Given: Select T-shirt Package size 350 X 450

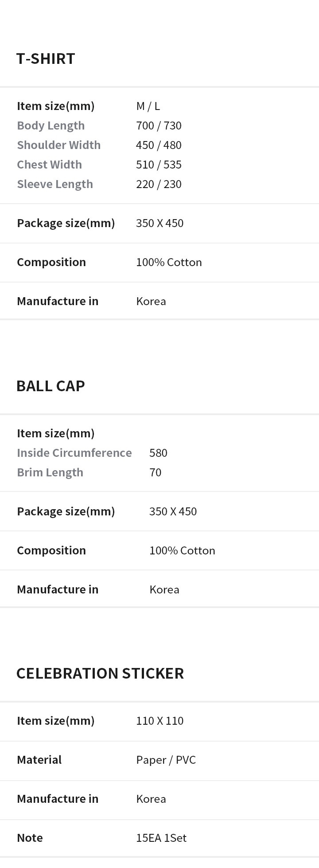Looking at the screenshot, I should tap(160, 223).
